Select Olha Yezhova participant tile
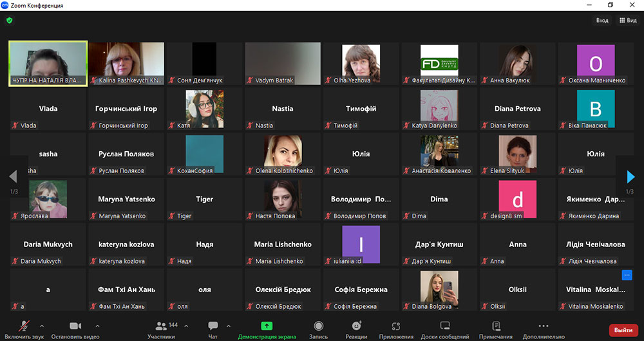Viewport: 644px width, 341px height. (361, 64)
